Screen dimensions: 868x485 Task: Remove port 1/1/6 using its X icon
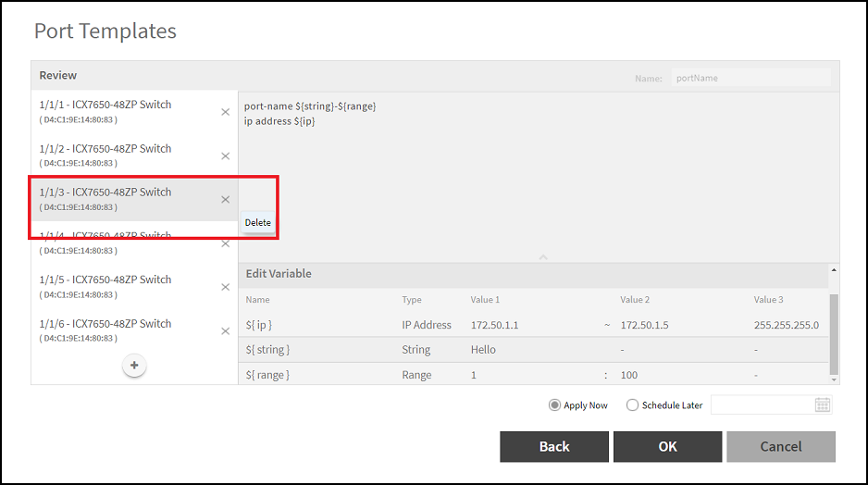[x=225, y=331]
